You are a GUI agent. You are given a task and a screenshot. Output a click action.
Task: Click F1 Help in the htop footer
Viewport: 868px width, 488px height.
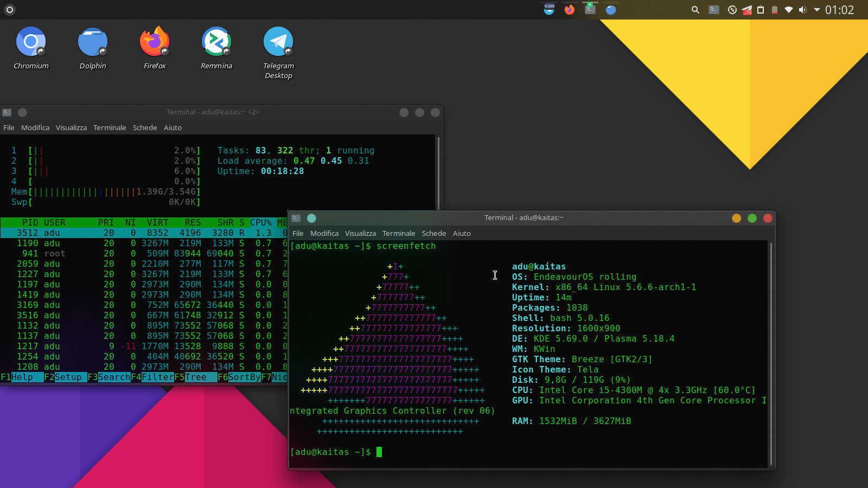click(22, 377)
